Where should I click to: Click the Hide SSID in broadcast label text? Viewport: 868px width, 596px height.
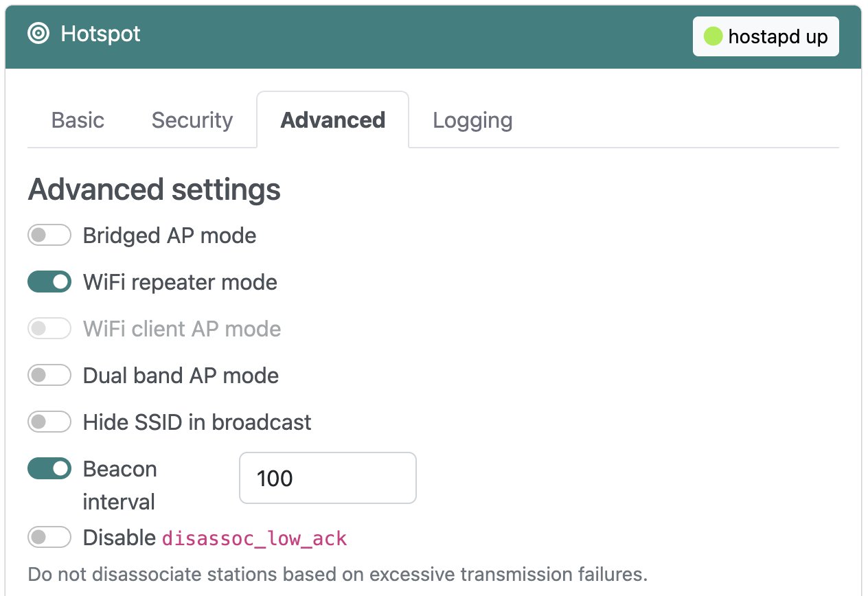[x=197, y=422]
